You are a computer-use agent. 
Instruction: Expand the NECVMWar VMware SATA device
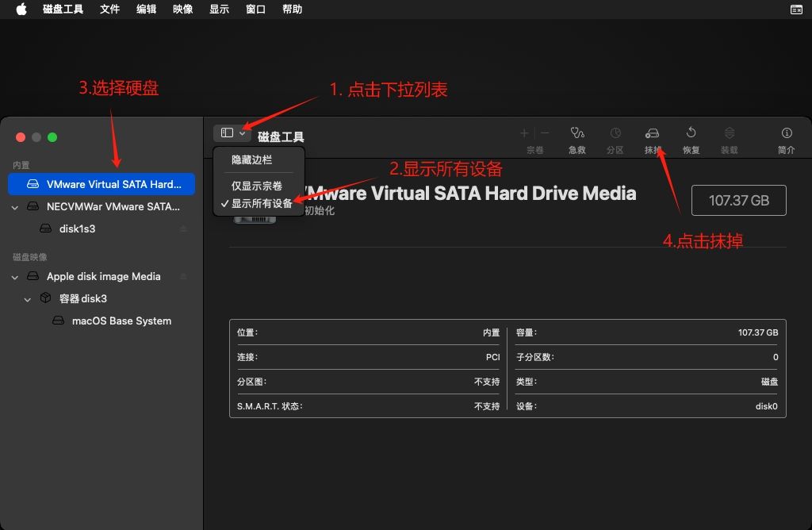click(14, 206)
